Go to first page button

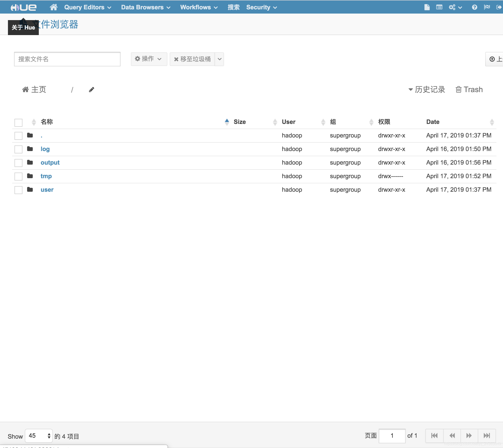(x=434, y=435)
